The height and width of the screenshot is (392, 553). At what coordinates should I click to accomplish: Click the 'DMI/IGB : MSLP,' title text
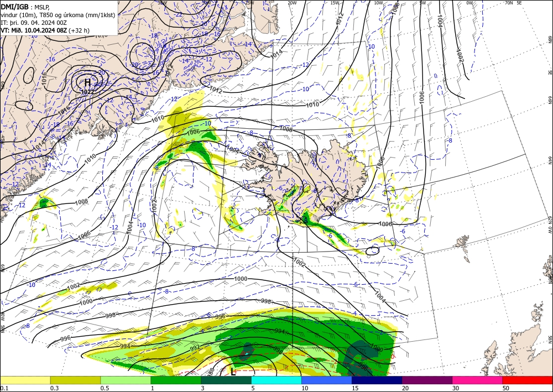click(x=25, y=7)
